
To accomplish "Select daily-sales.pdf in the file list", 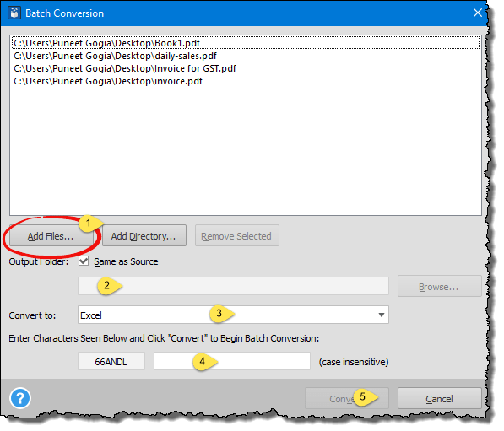I will (x=246, y=56).
